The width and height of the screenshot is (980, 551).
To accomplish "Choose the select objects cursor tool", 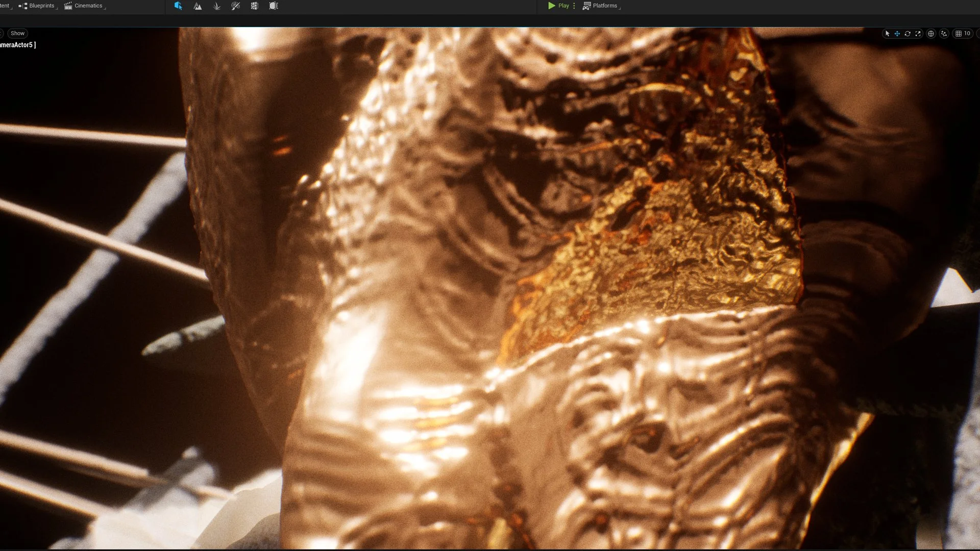I will pyautogui.click(x=887, y=34).
